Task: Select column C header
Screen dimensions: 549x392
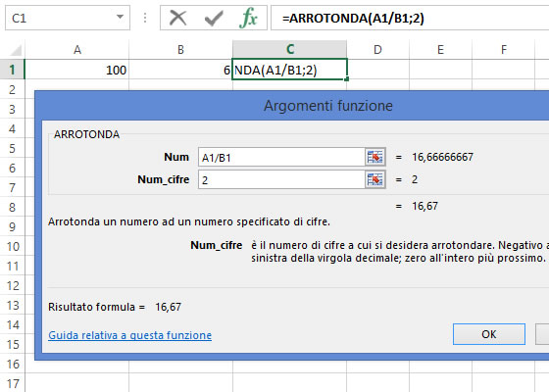Action: point(290,49)
